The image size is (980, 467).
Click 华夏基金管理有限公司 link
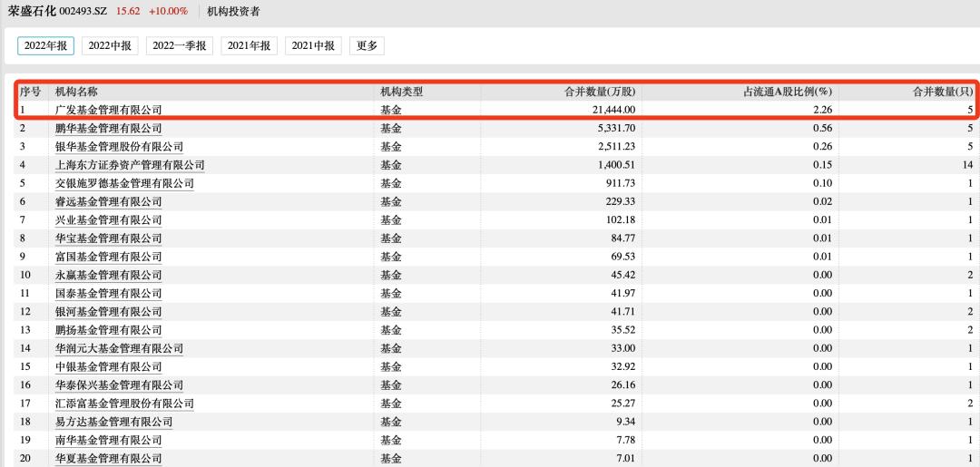[108, 459]
